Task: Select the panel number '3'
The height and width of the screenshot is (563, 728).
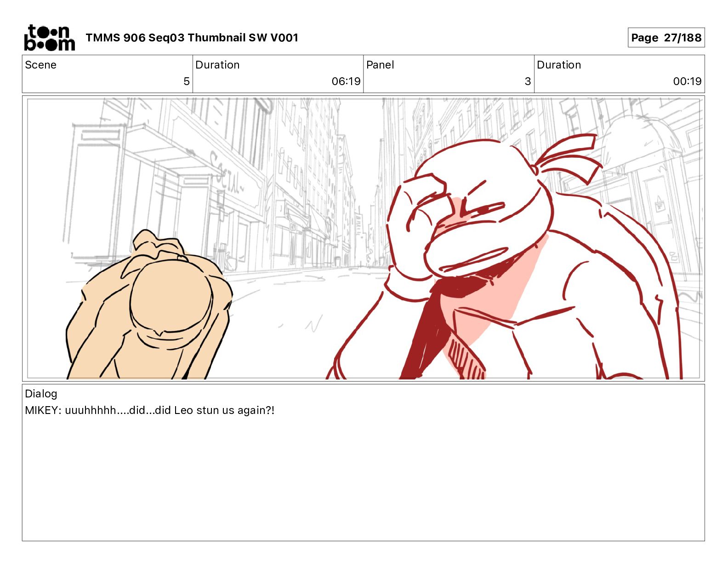Action: click(x=528, y=81)
